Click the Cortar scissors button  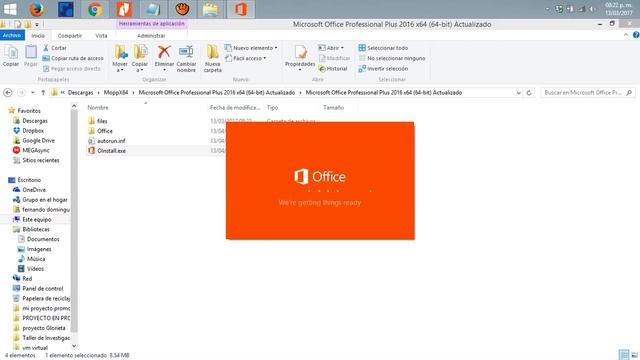[54, 48]
